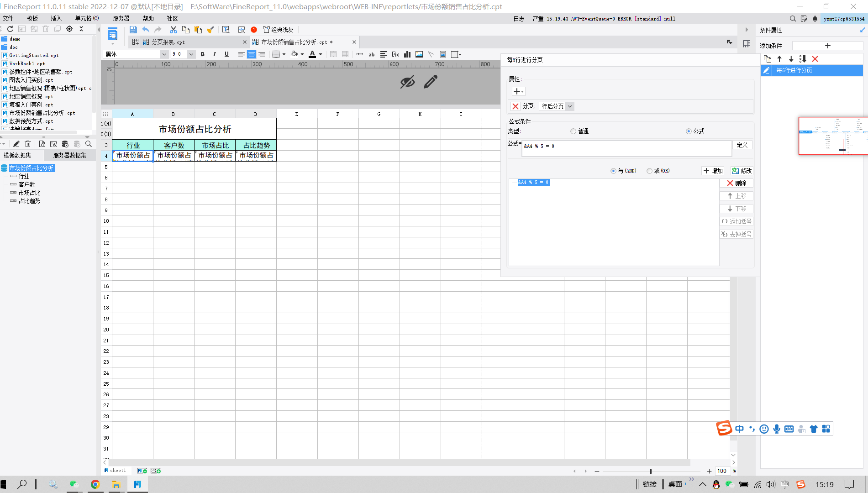
Task: Collapse the right properties panel arrow
Action: [747, 30]
